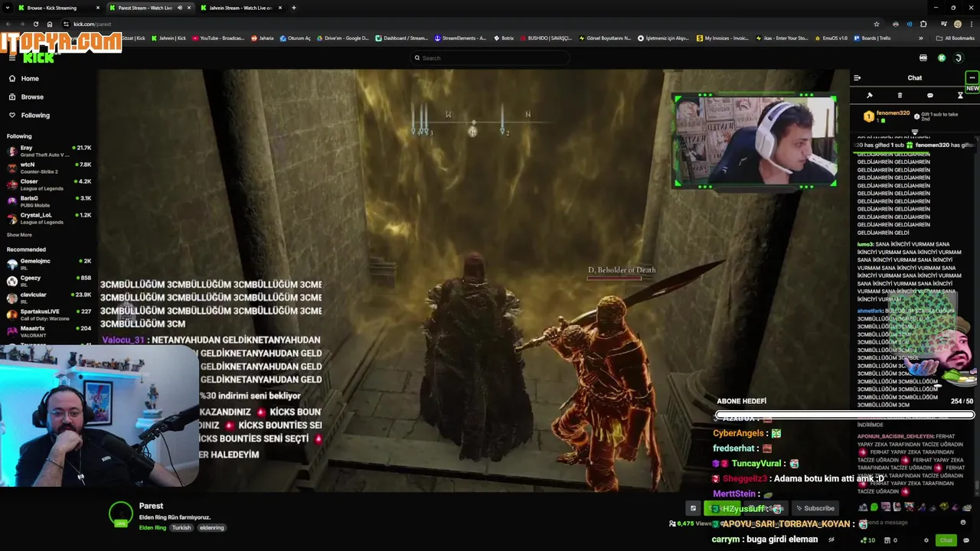Open the Drive'ım - Google D... bookmark
Screen dimensions: 980x551
click(x=342, y=38)
